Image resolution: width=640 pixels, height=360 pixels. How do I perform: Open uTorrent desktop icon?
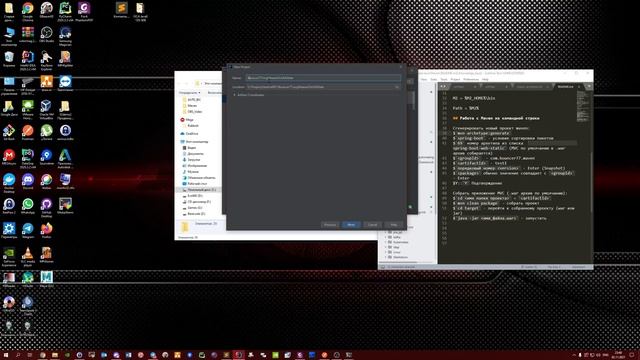[47, 131]
